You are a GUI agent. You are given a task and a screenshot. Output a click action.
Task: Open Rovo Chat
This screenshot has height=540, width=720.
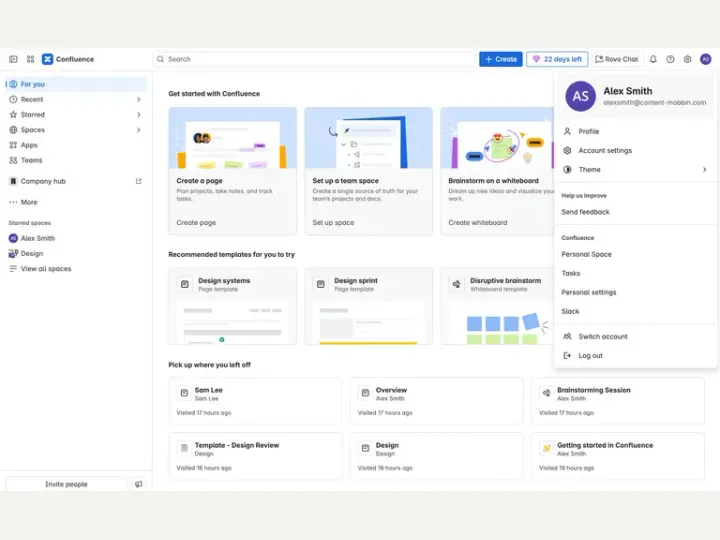tap(617, 59)
